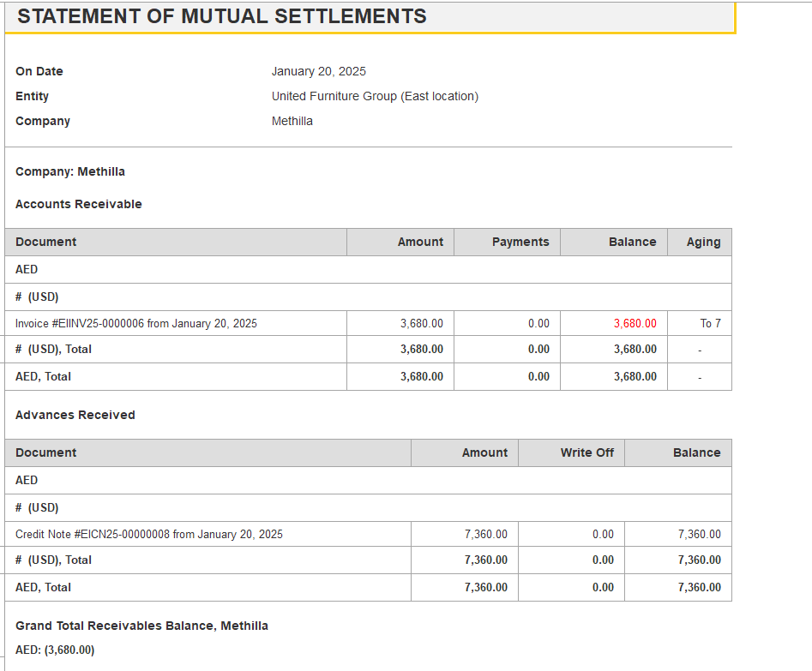The image size is (812, 671).
Task: Click the Methilla company value
Action: (292, 121)
